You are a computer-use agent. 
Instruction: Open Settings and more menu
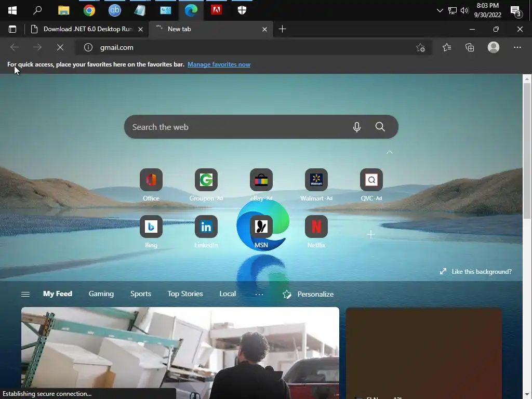pos(517,47)
